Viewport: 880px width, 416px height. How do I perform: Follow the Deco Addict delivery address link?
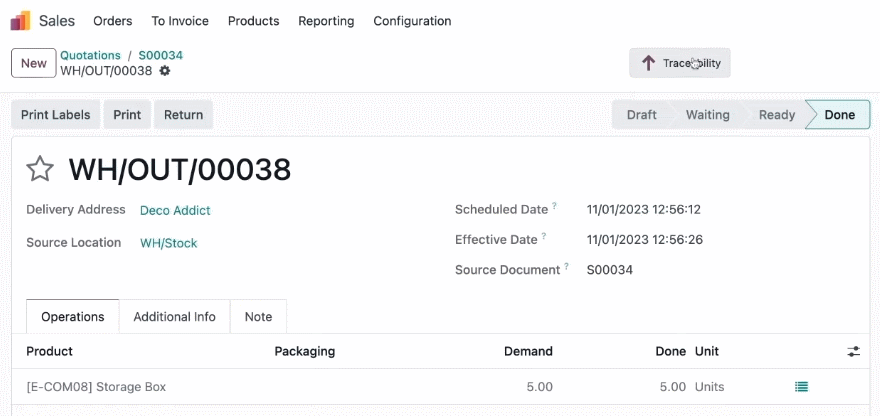point(175,211)
